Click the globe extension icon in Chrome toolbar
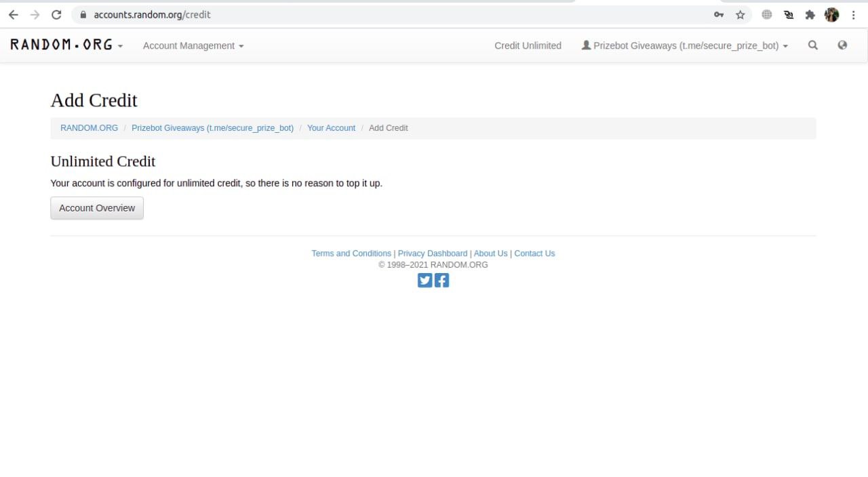This screenshot has height=477, width=868. [x=767, y=14]
